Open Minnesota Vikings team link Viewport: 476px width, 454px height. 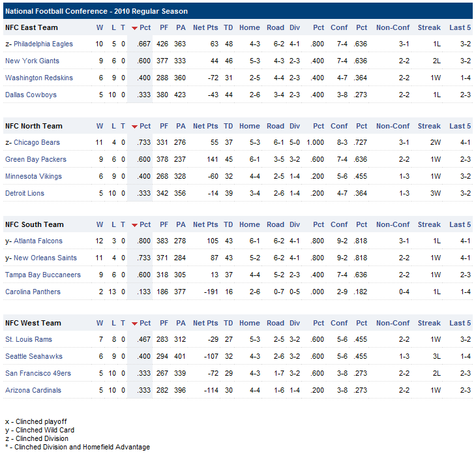[33, 176]
